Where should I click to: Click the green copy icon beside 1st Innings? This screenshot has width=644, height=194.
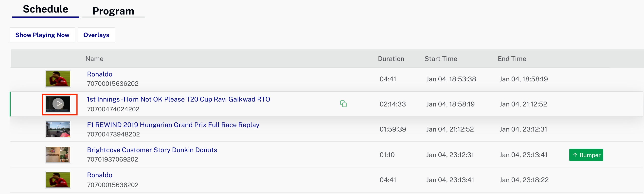pyautogui.click(x=343, y=104)
